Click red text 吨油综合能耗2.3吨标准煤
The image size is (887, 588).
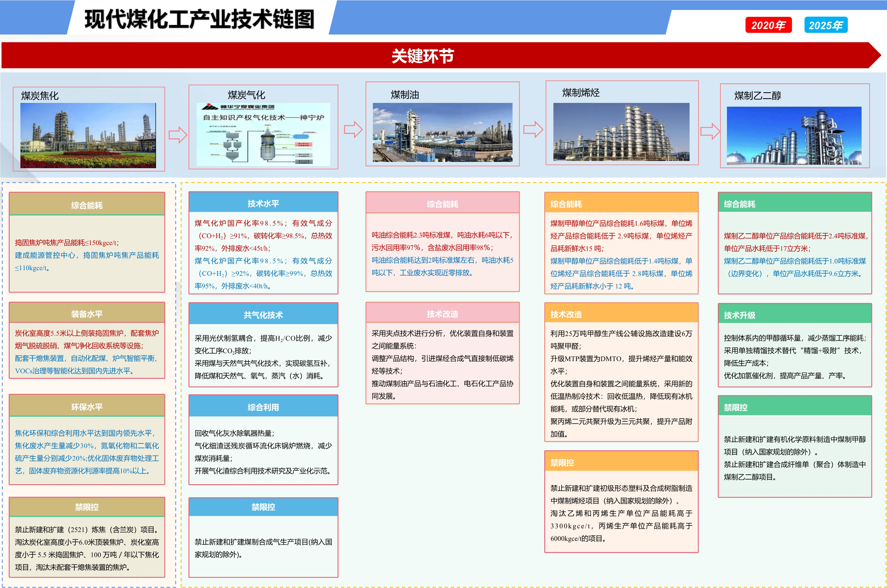[411, 235]
